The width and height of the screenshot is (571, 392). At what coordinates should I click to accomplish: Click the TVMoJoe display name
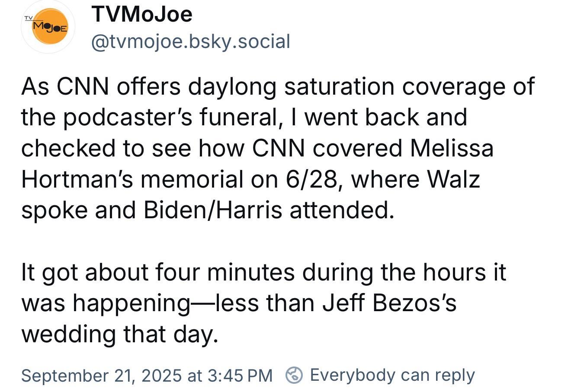pyautogui.click(x=142, y=14)
